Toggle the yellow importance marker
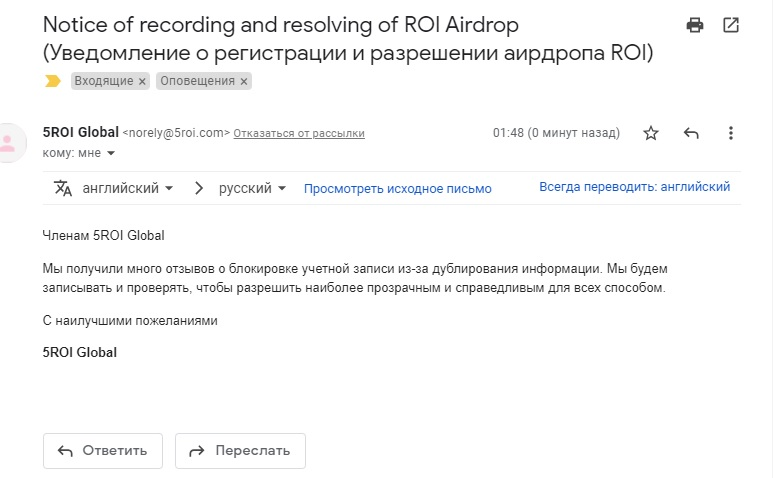Screen dimensions: 776x478 pyautogui.click(x=52, y=81)
